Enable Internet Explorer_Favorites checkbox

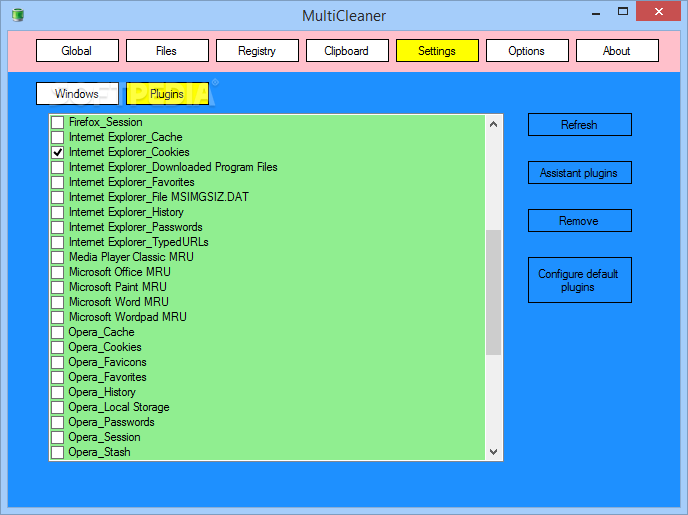57,182
